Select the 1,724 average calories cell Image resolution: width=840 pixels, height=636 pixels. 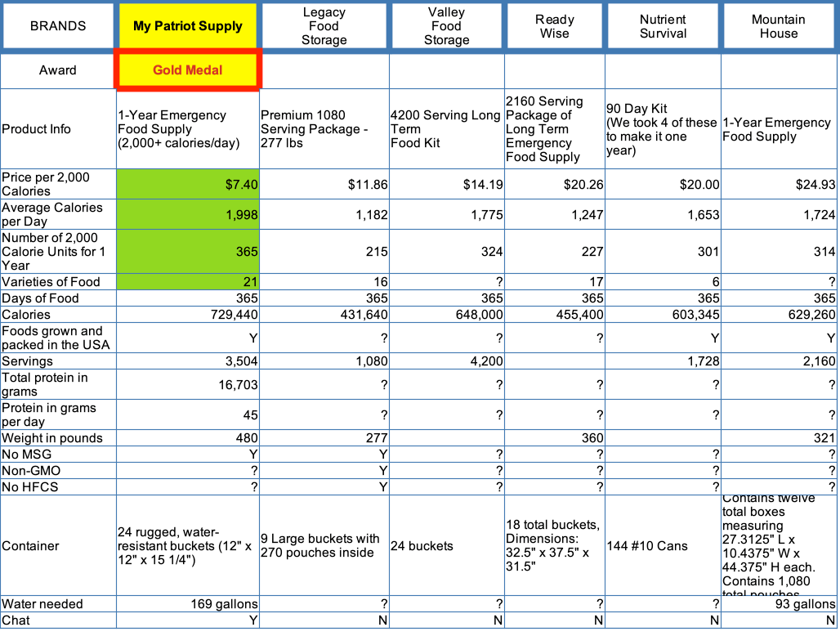pos(779,214)
